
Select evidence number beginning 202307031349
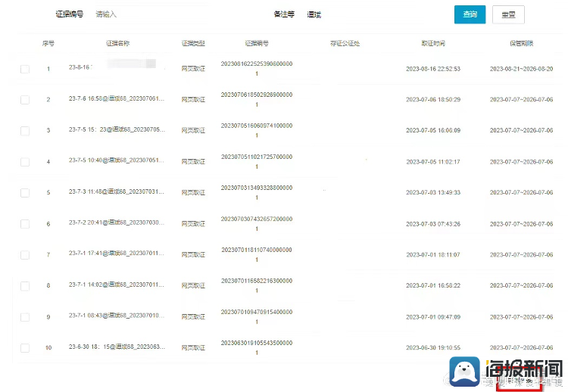click(257, 192)
